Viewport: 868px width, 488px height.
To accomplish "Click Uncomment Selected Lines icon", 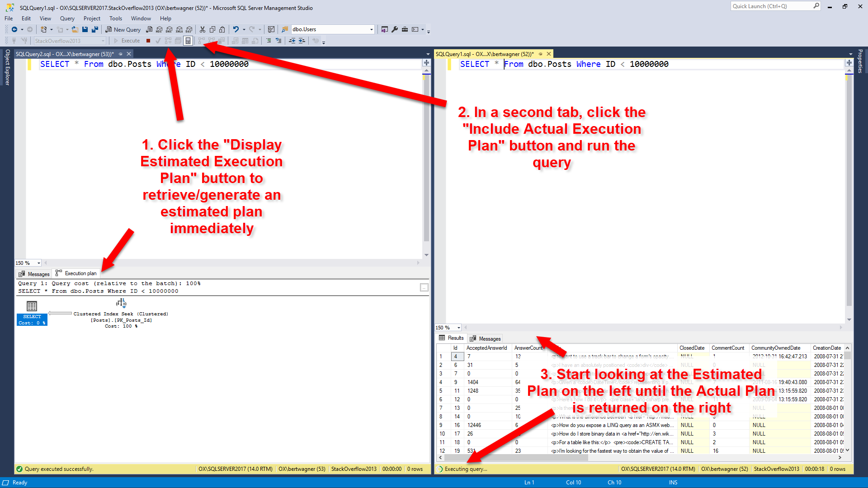I will 278,41.
